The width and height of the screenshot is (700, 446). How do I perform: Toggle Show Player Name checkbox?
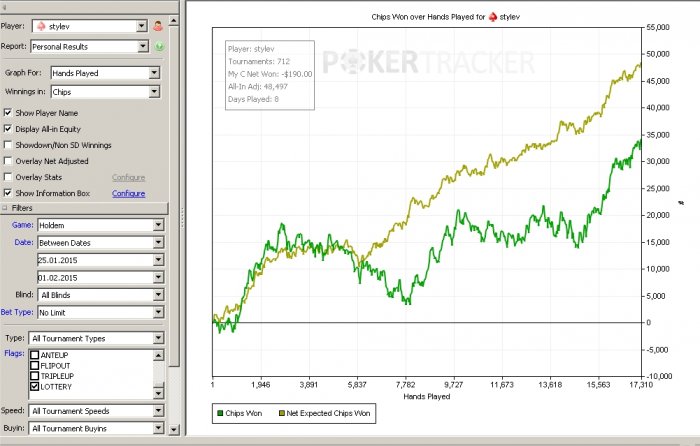[x=8, y=113]
